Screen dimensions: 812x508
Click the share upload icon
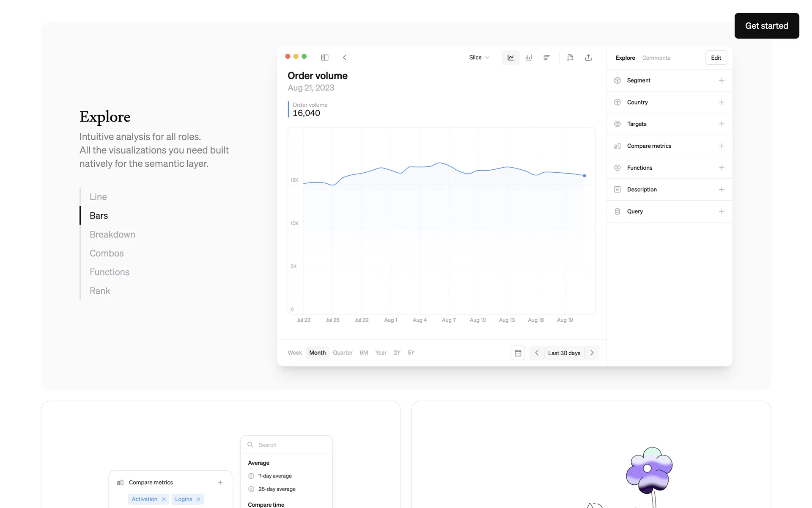tap(588, 58)
